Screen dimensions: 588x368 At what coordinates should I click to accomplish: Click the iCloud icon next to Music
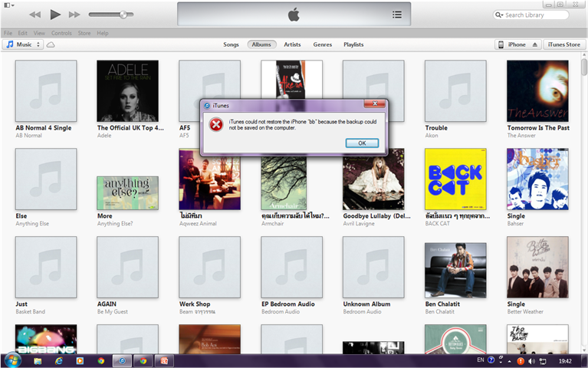pos(51,44)
